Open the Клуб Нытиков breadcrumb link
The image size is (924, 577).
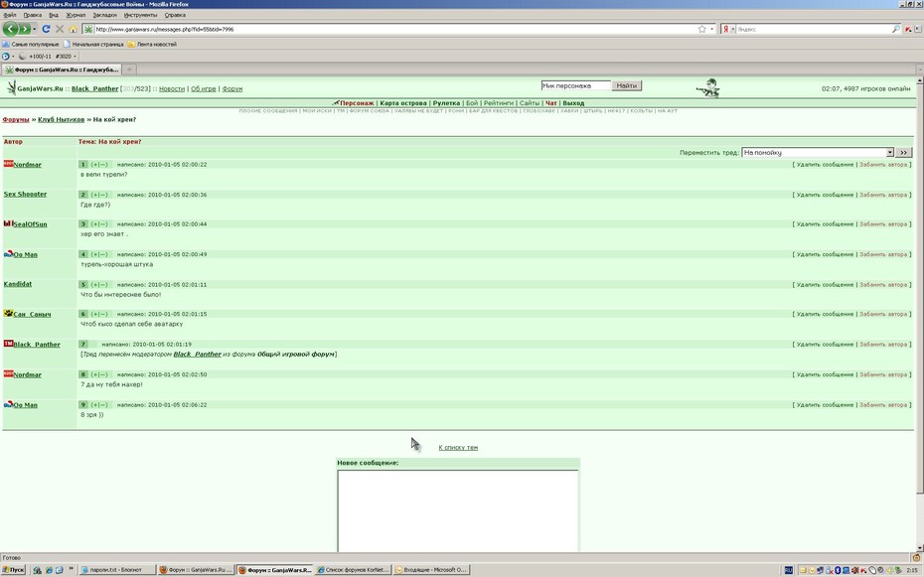point(62,119)
